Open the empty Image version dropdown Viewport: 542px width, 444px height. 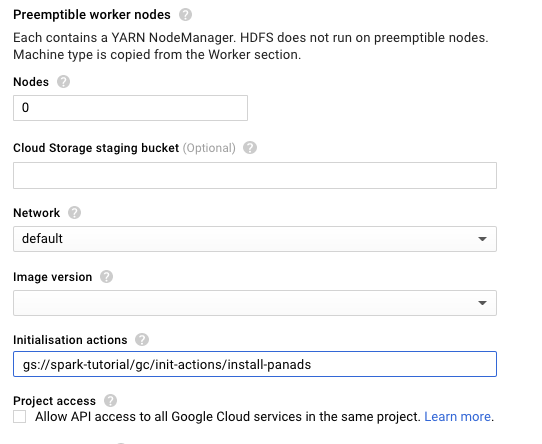[x=255, y=303]
